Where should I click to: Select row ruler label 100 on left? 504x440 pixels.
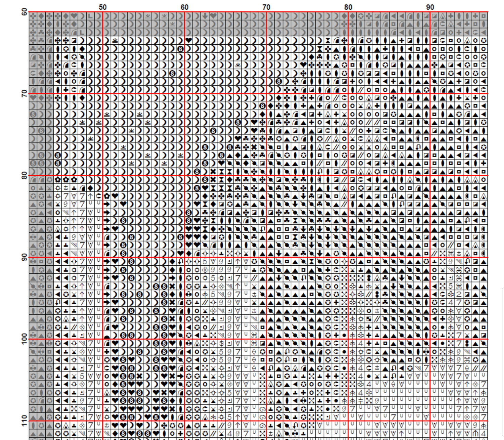click(25, 339)
